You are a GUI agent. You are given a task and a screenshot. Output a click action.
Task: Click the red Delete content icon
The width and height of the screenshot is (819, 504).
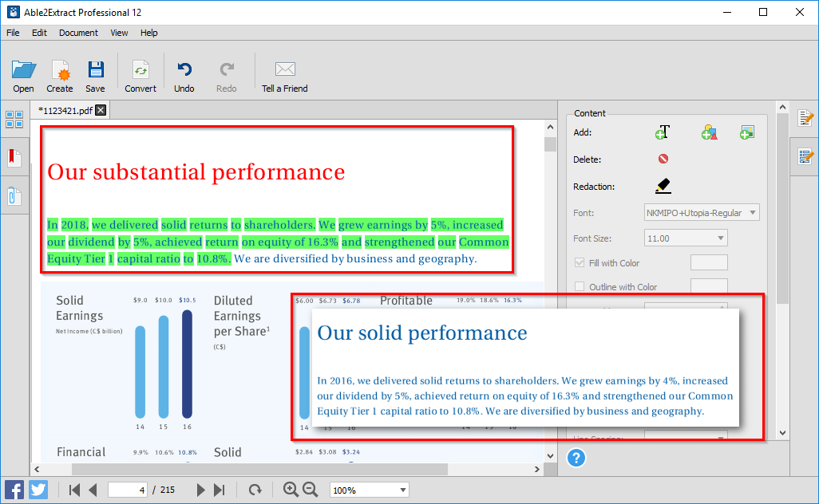(663, 159)
